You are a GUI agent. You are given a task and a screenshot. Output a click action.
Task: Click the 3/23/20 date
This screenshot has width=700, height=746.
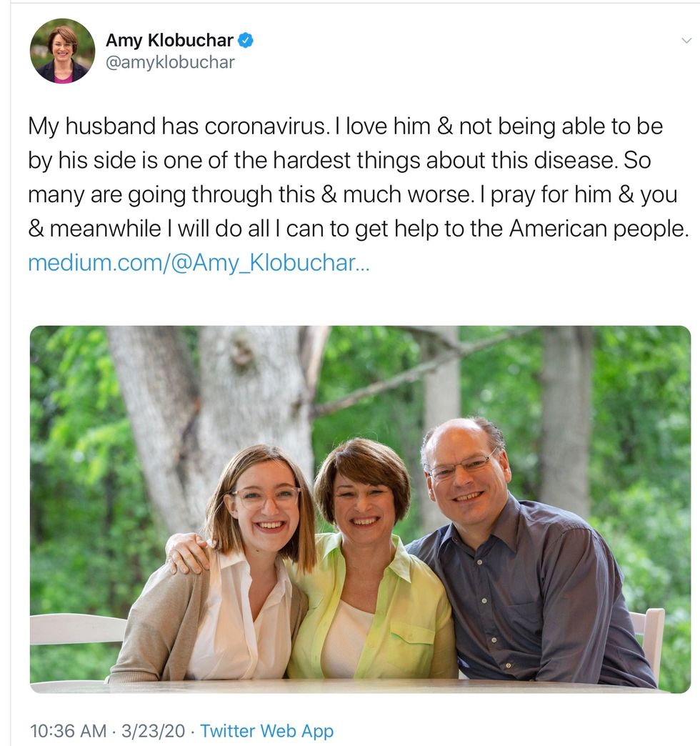tap(153, 731)
